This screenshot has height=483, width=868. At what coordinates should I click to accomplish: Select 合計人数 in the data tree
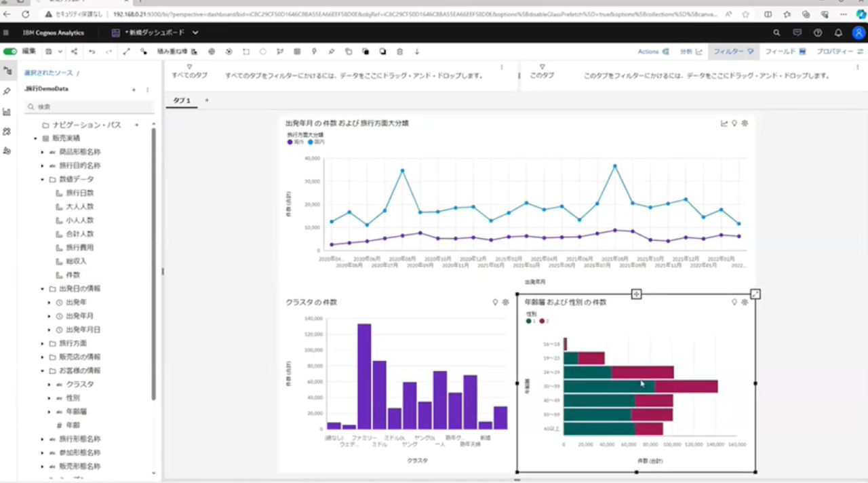click(x=80, y=234)
